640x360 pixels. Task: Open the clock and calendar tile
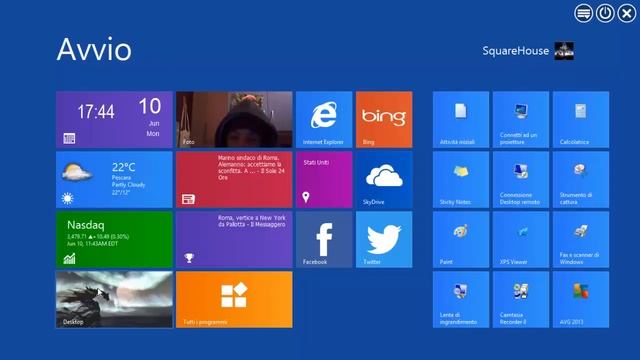(114, 120)
